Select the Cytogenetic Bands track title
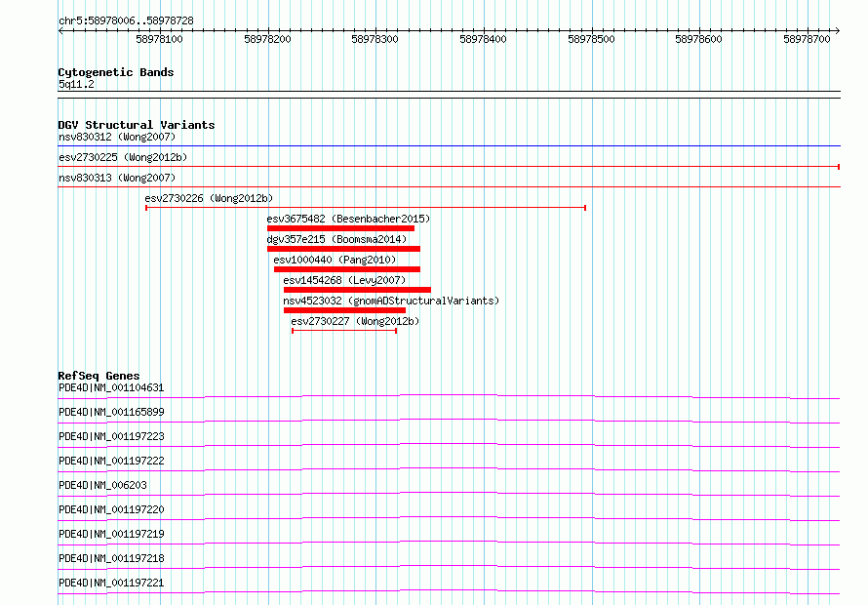Image resolution: width=868 pixels, height=605 pixels. point(115,72)
